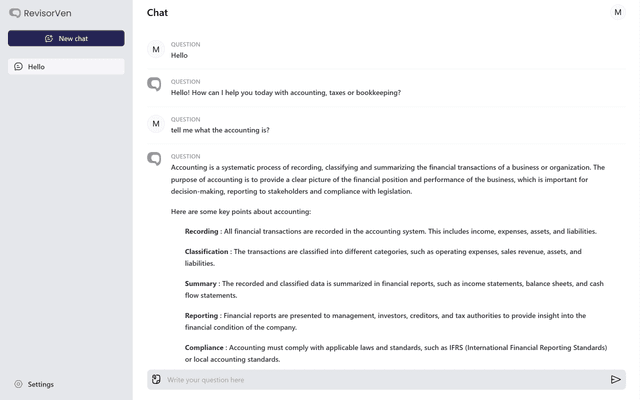Open Settings via the gear icon

coord(18,384)
